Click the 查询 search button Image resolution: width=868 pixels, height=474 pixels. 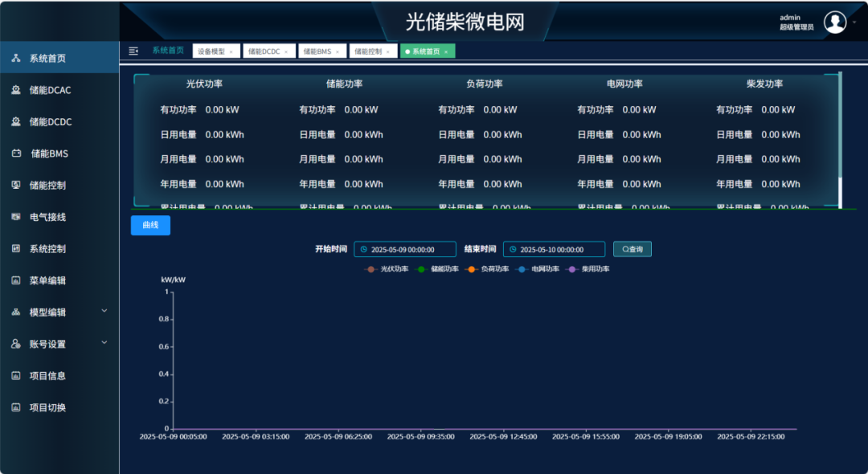[x=633, y=249]
